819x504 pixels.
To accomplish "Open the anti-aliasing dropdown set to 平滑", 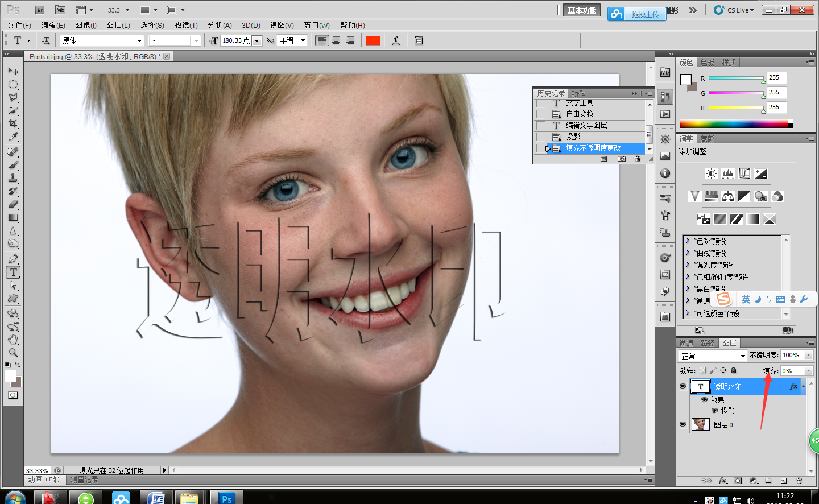I will (292, 40).
